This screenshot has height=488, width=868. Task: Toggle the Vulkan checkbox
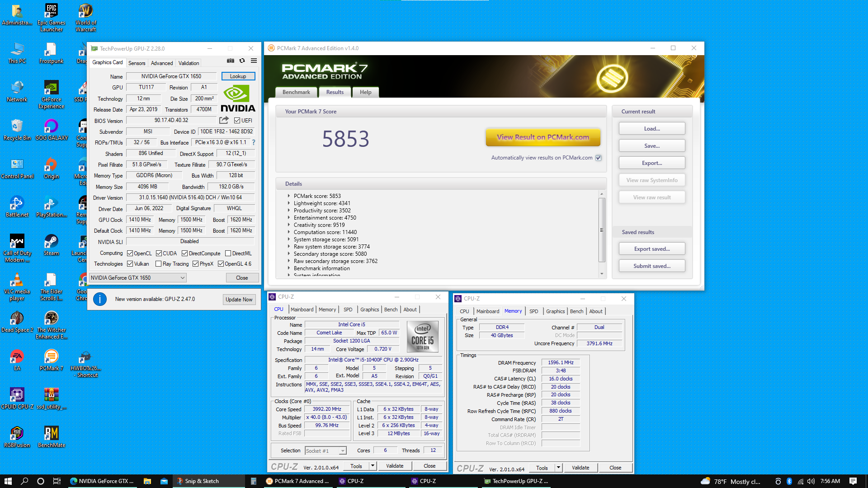[x=130, y=264]
